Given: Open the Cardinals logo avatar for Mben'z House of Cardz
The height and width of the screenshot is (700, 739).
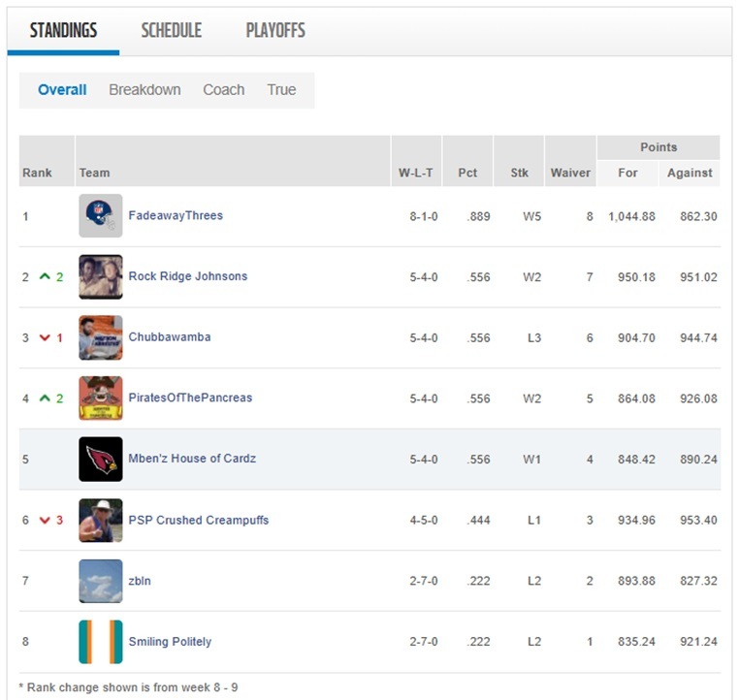Looking at the screenshot, I should (x=101, y=460).
